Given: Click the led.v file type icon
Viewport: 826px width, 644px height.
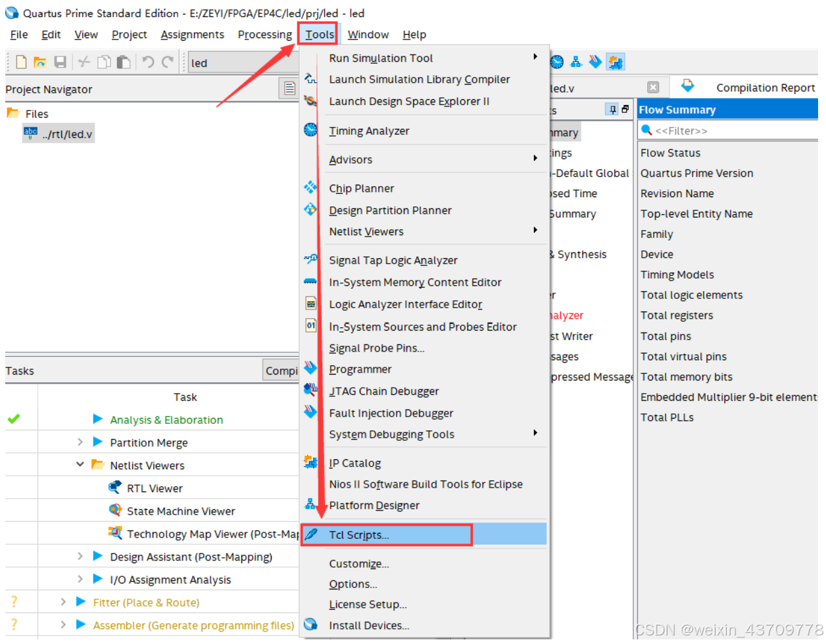Looking at the screenshot, I should tap(31, 133).
